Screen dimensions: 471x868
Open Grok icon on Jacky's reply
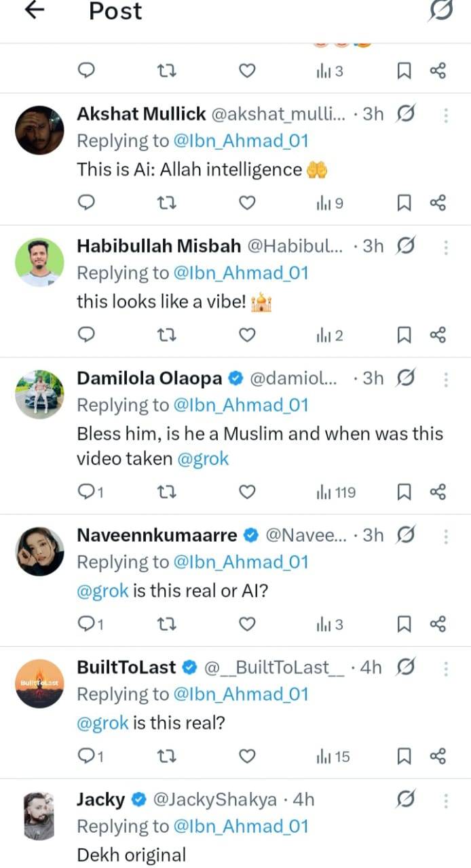point(405,800)
